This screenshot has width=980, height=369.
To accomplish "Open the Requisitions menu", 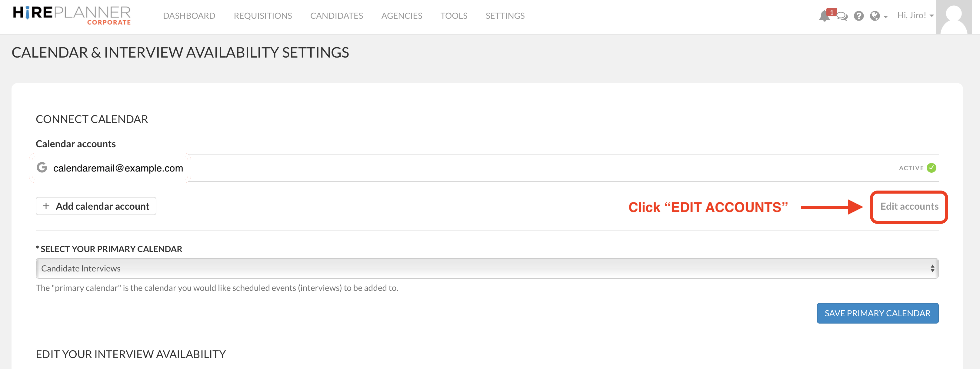I will (x=262, y=15).
